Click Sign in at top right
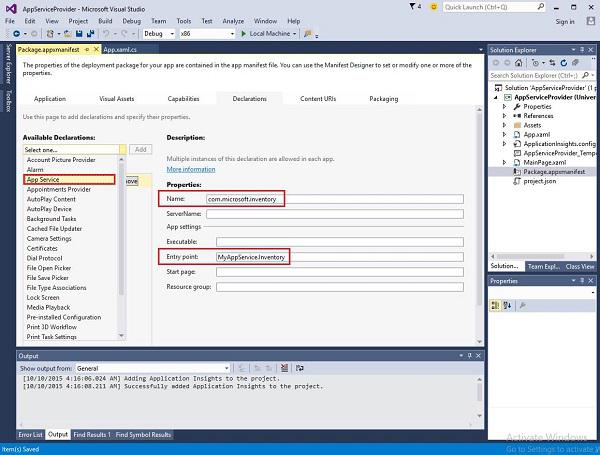This screenshot has width=600, height=455. click(x=566, y=20)
